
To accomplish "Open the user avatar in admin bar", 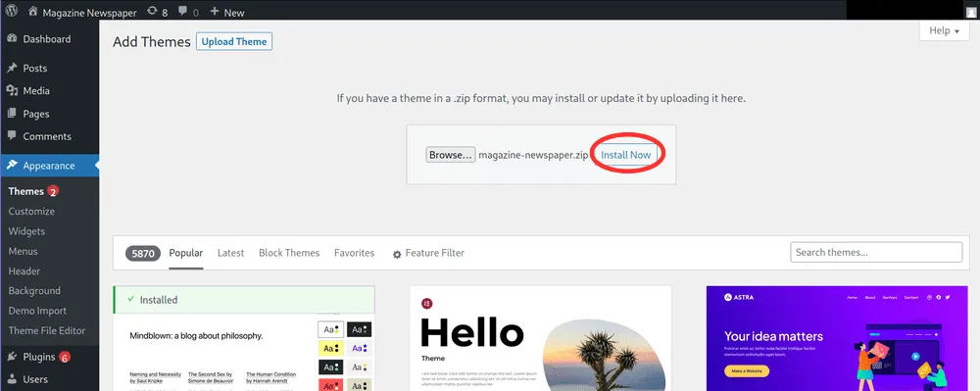I will pyautogui.click(x=970, y=12).
